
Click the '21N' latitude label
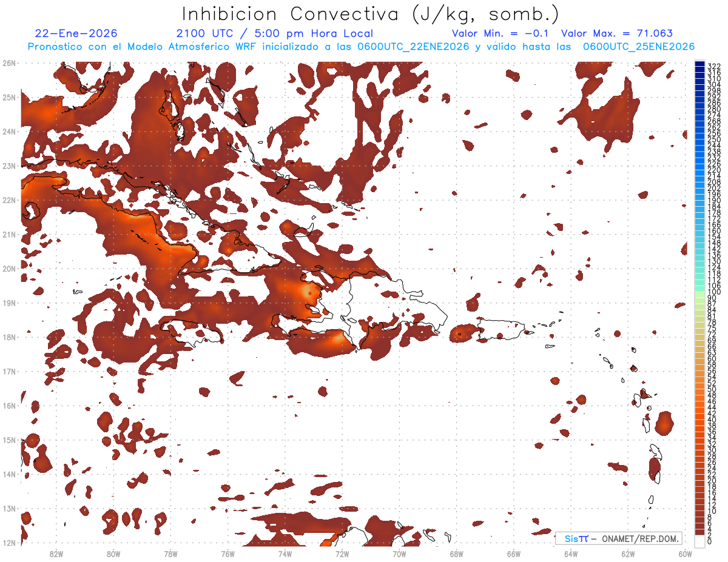click(x=9, y=234)
